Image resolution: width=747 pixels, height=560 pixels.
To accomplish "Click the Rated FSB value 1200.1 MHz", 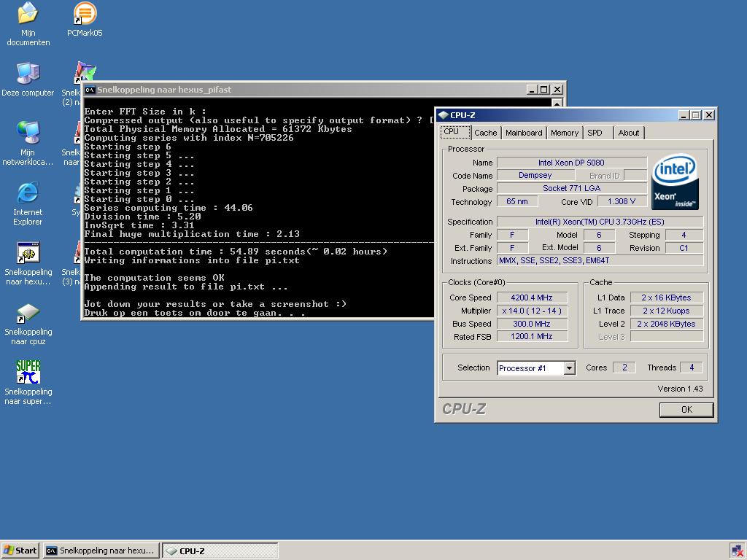I will pos(532,337).
